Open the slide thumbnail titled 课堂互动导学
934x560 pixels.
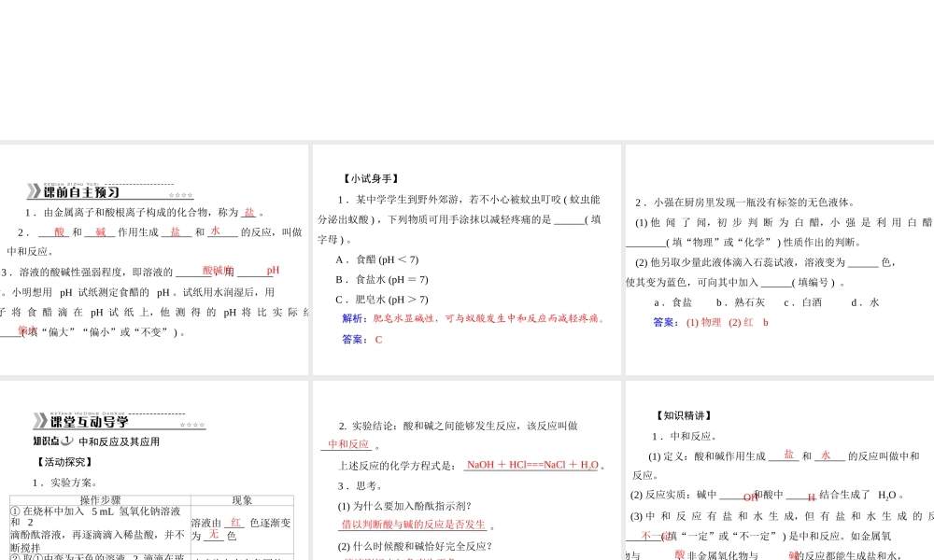(x=154, y=470)
